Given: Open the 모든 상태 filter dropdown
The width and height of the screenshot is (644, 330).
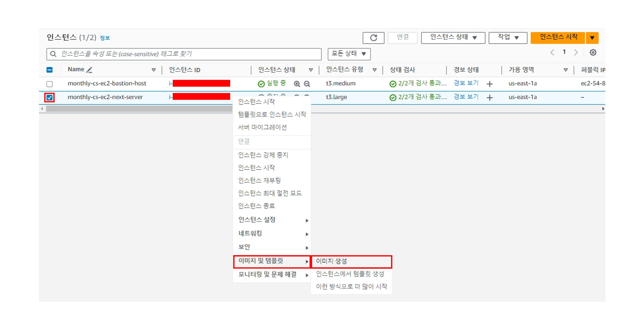Looking at the screenshot, I should (x=349, y=54).
